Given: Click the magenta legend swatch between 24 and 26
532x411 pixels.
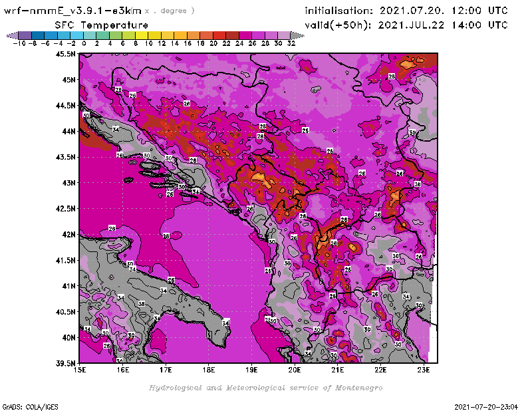Looking at the screenshot, I should 245,35.
